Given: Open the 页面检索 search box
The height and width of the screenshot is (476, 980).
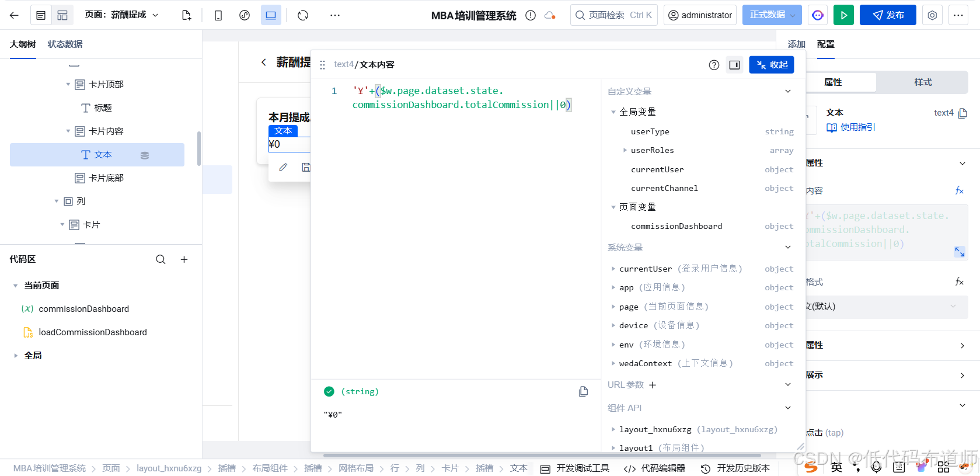Looking at the screenshot, I should pos(614,15).
